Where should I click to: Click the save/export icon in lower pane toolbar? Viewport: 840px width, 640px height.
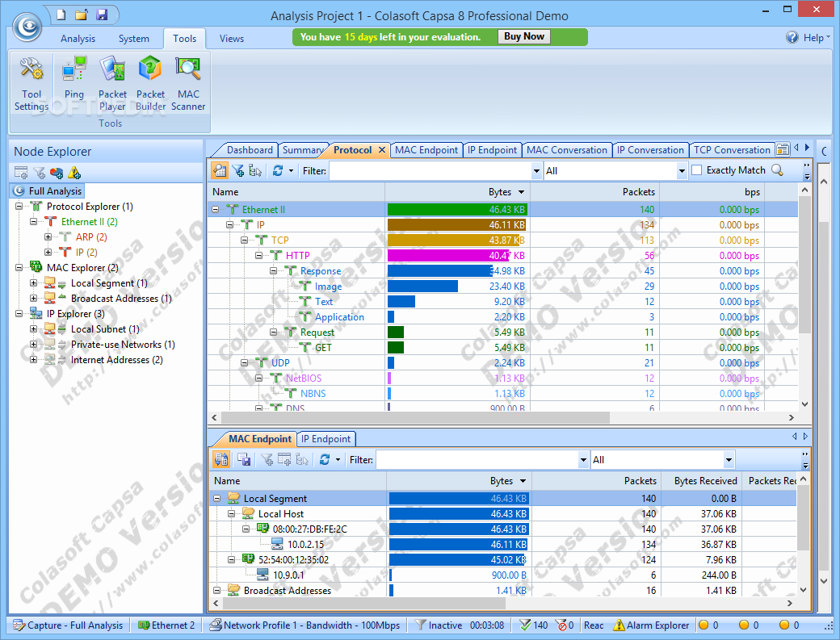point(244,460)
